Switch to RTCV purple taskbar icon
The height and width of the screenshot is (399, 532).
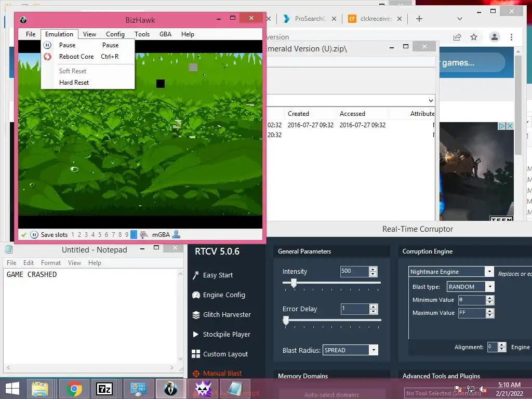203,388
